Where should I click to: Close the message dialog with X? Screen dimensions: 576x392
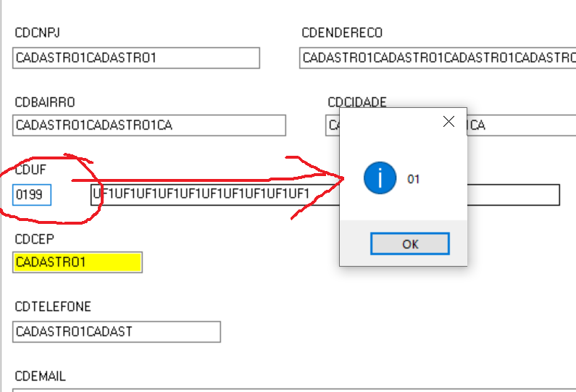pos(449,122)
